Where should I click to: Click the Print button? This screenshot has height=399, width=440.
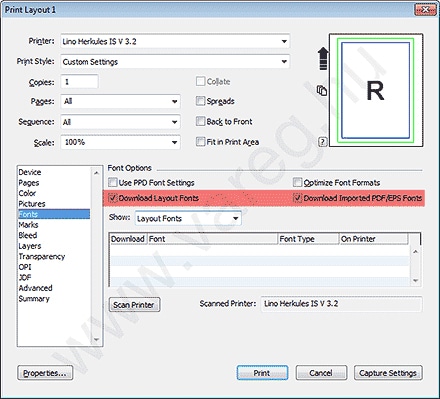point(262,373)
